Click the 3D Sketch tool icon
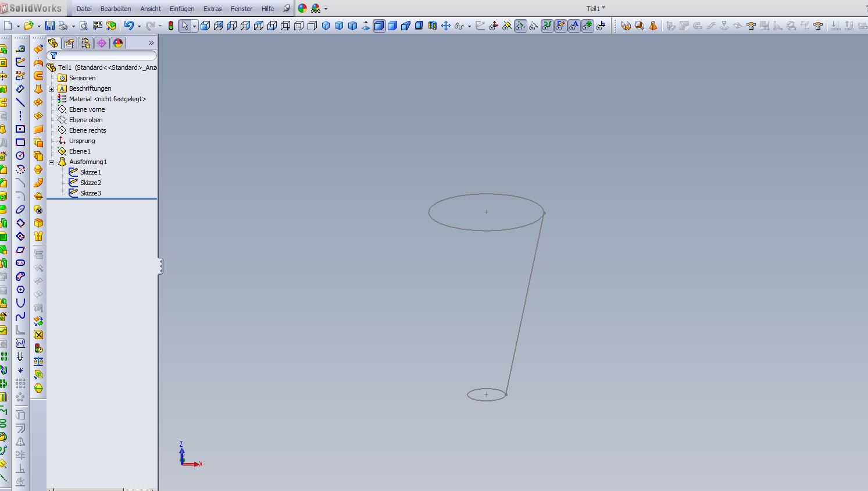The width and height of the screenshot is (868, 491). click(20, 76)
